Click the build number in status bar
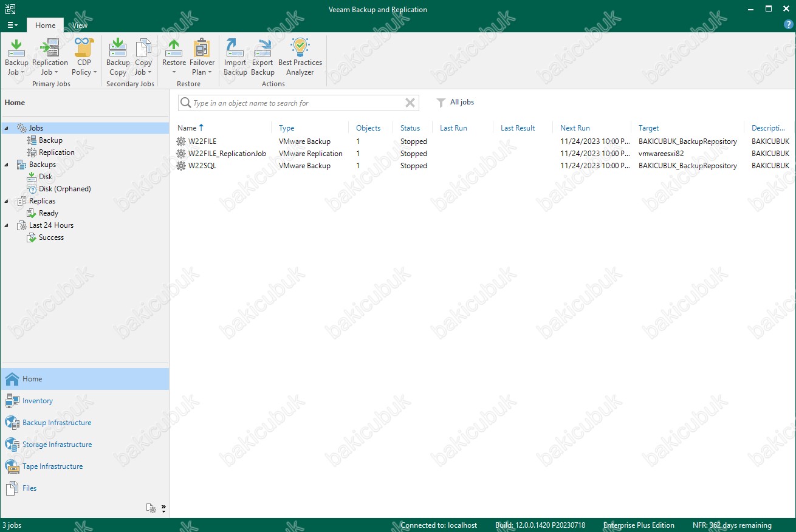 540,525
